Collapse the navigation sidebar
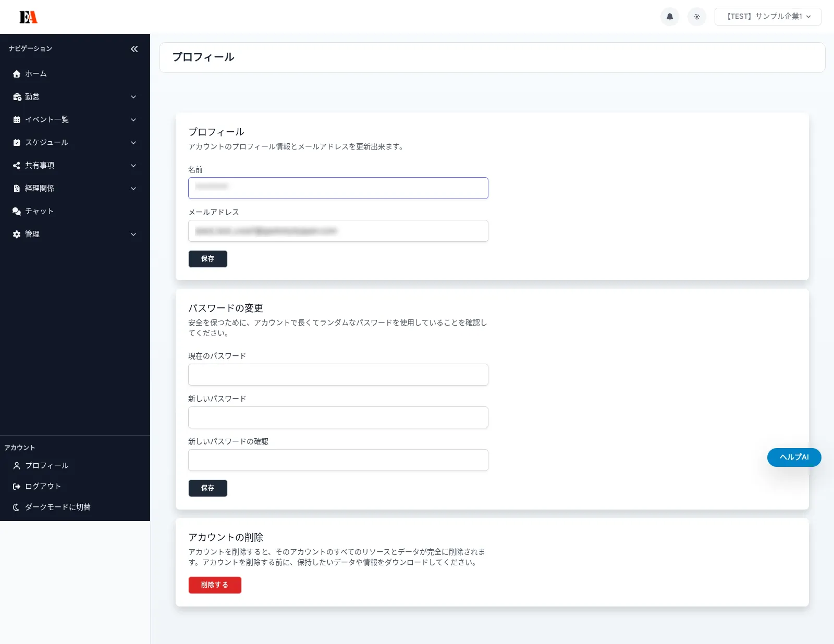Screen dimensions: 834x644 134,48
